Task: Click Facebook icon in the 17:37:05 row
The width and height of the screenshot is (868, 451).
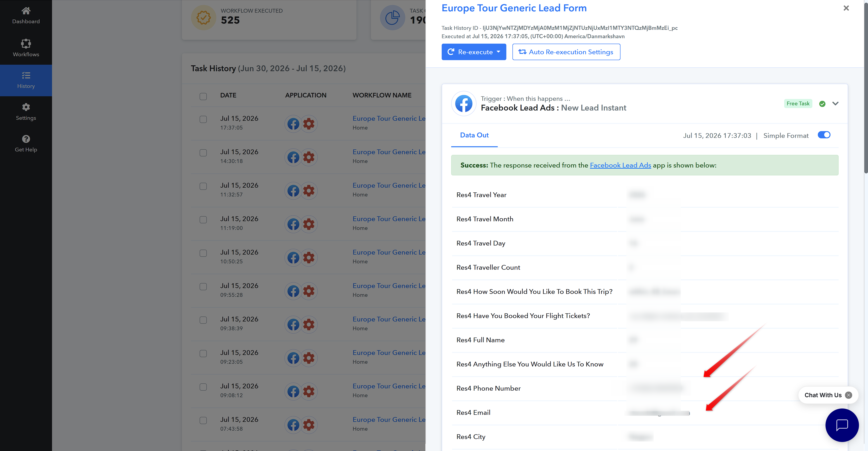Action: [x=293, y=124]
